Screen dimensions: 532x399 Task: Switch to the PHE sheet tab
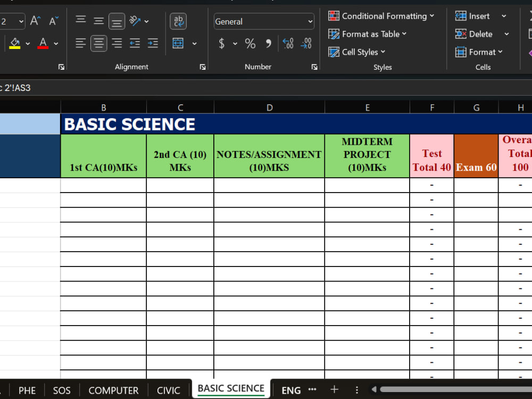[x=27, y=390]
